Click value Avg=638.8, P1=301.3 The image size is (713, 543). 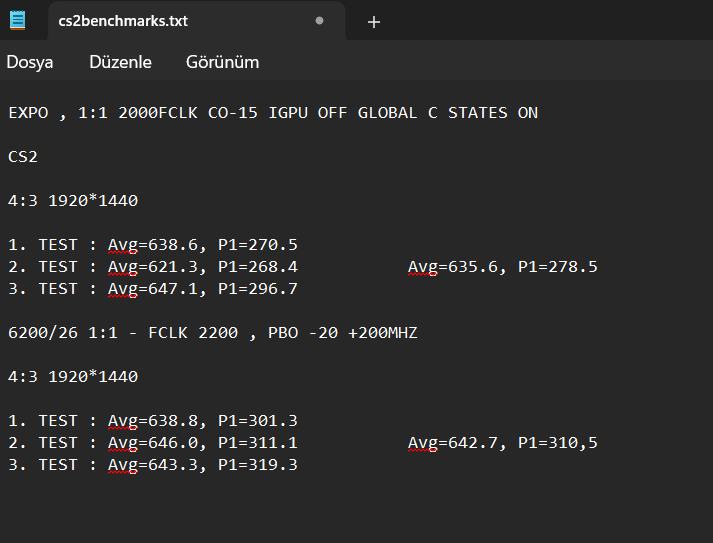[x=203, y=421]
